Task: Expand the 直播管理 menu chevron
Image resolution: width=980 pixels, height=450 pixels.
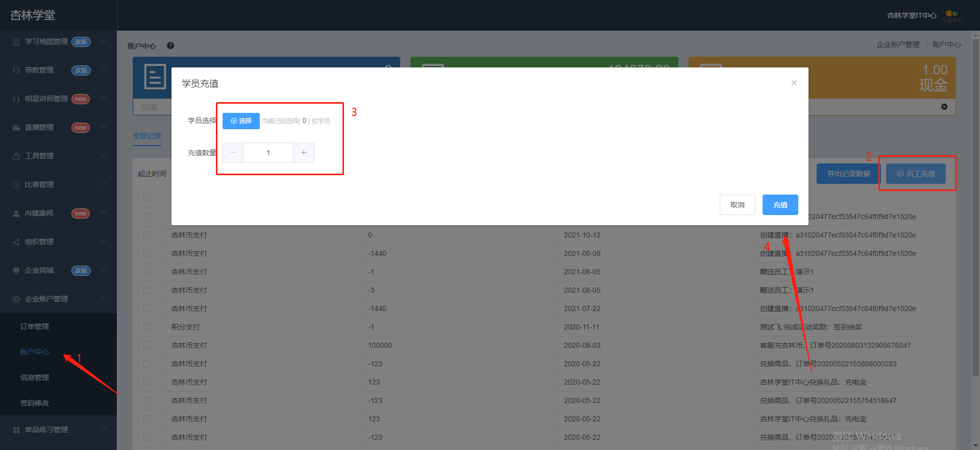Action: point(104,127)
